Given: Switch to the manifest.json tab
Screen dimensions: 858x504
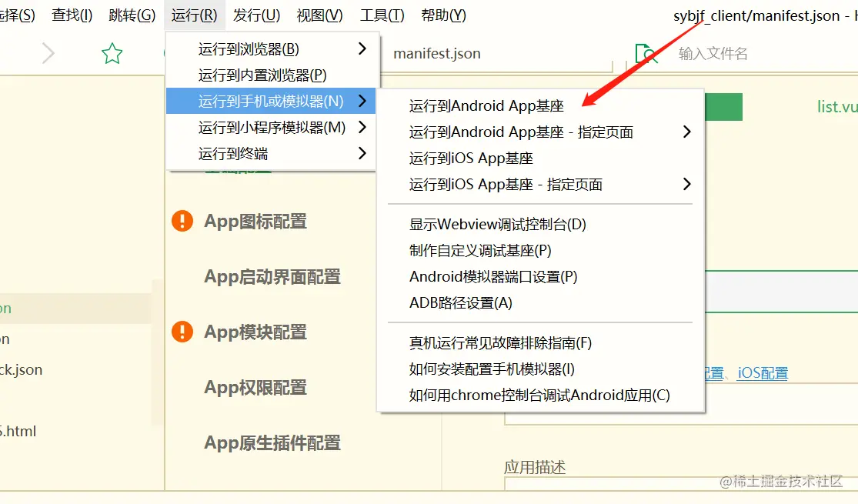Looking at the screenshot, I should click(436, 54).
